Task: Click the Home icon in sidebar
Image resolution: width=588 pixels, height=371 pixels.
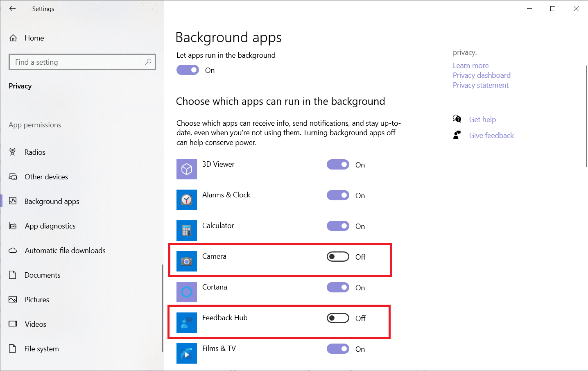Action: pos(13,38)
